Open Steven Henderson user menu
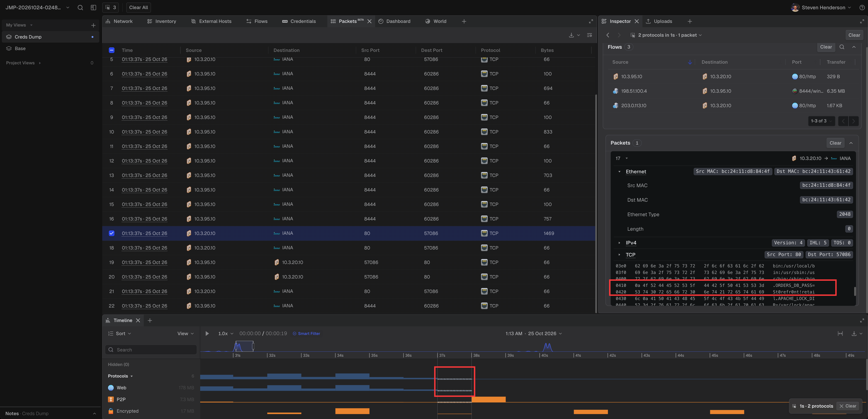868x419 pixels. 822,7
